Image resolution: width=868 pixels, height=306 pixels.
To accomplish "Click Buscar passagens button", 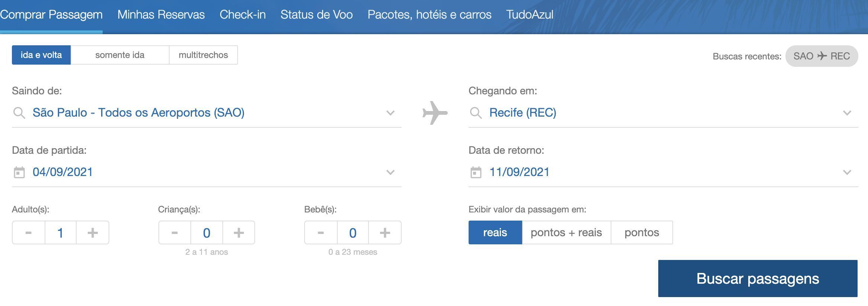I will click(x=758, y=279).
